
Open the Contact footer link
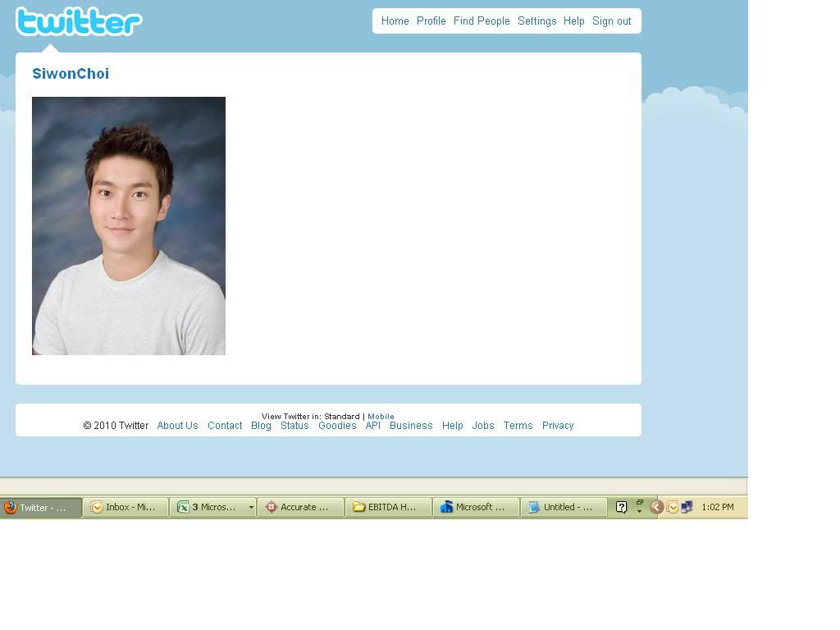(x=225, y=426)
